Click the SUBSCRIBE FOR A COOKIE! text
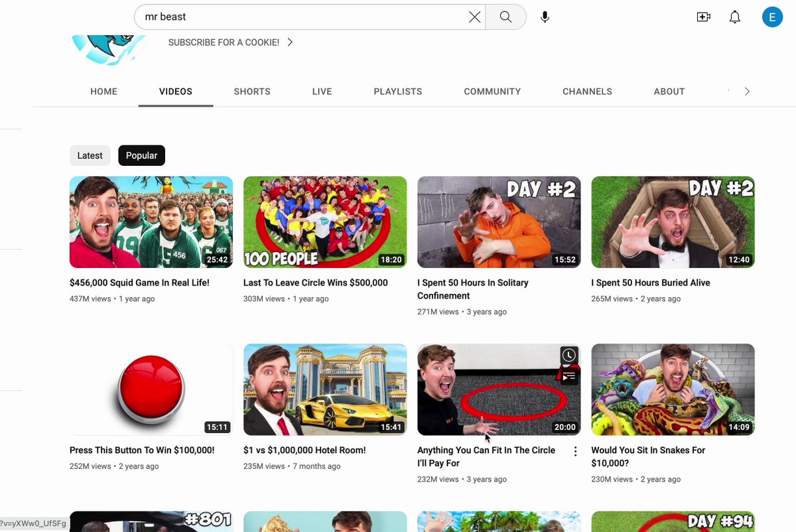 (x=224, y=42)
